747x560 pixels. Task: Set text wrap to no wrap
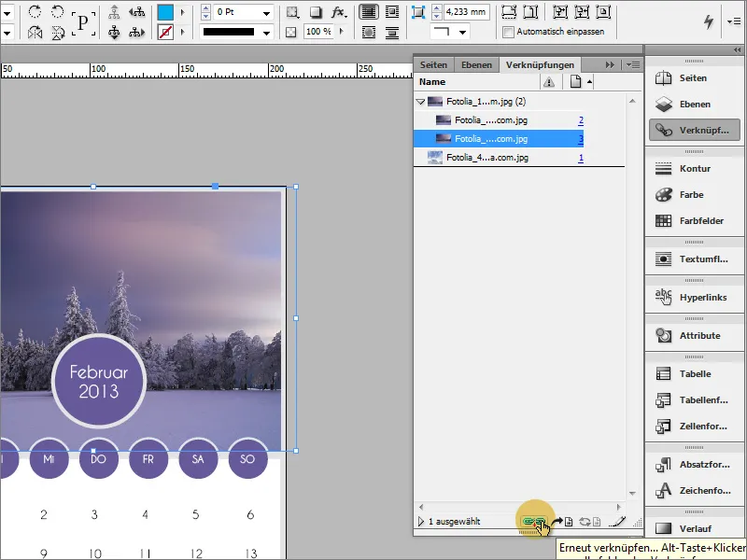368,12
